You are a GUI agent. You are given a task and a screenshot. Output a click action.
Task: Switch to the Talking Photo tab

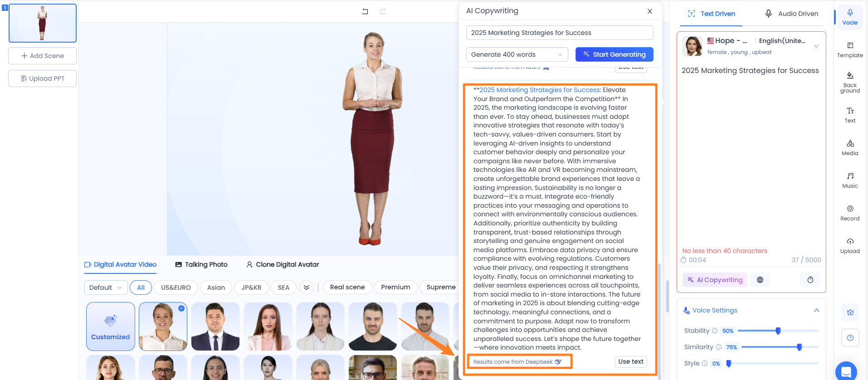201,264
